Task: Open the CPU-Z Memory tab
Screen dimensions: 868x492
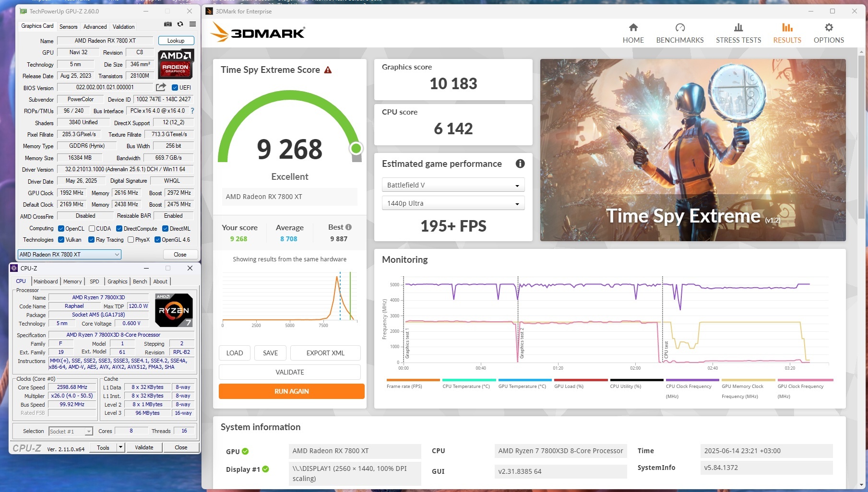Action: (72, 281)
